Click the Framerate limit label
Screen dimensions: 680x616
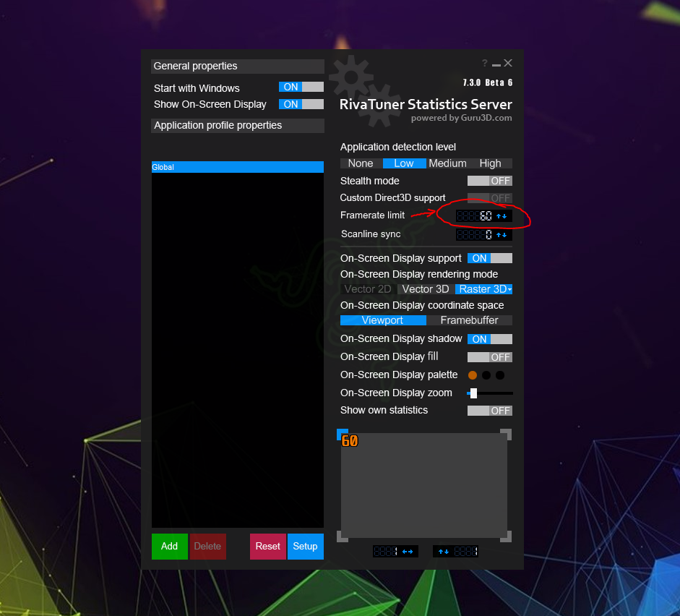[373, 215]
